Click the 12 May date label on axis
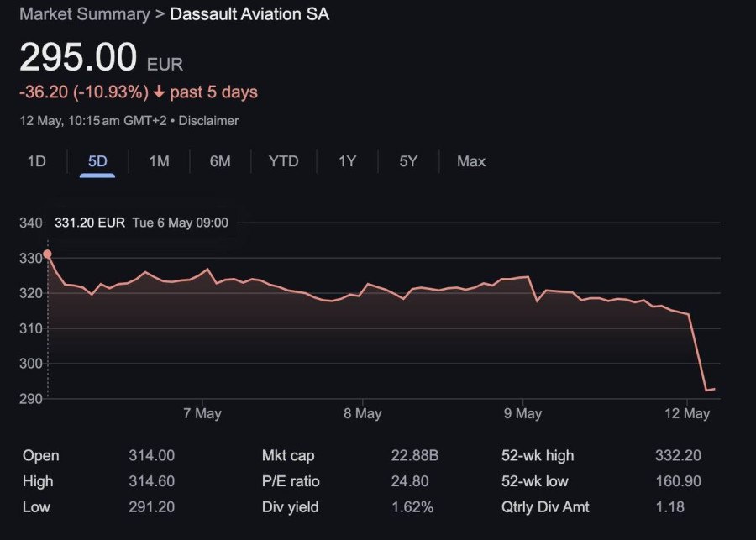This screenshot has height=540, width=756. (x=685, y=413)
